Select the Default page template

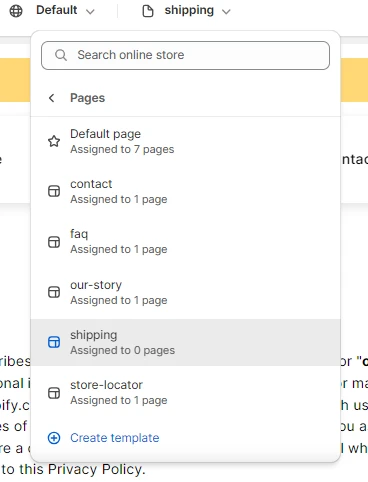(185, 141)
